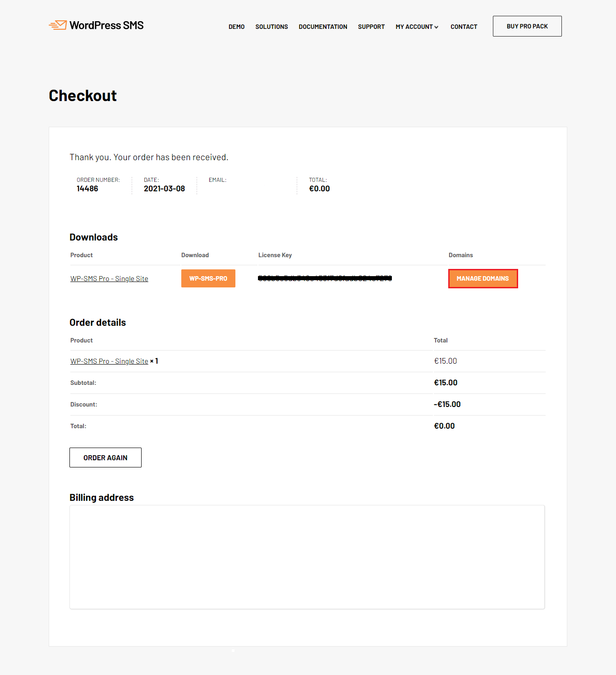Open the Contact page
Viewport: 616px width, 675px height.
pos(464,27)
